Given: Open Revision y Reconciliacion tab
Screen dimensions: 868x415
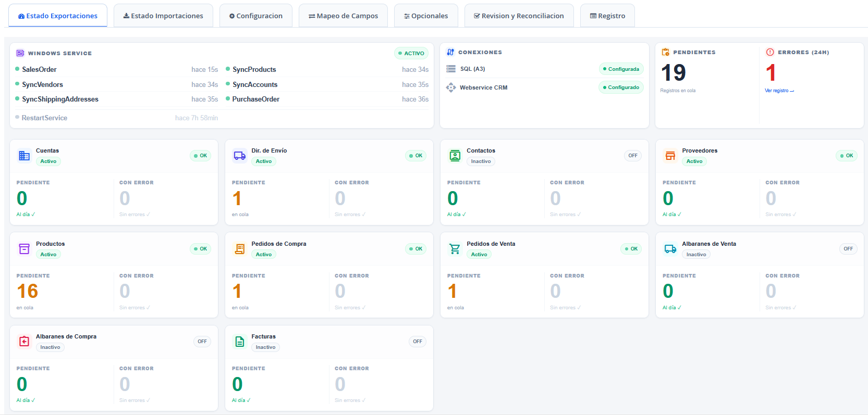Looking at the screenshot, I should coord(519,16).
